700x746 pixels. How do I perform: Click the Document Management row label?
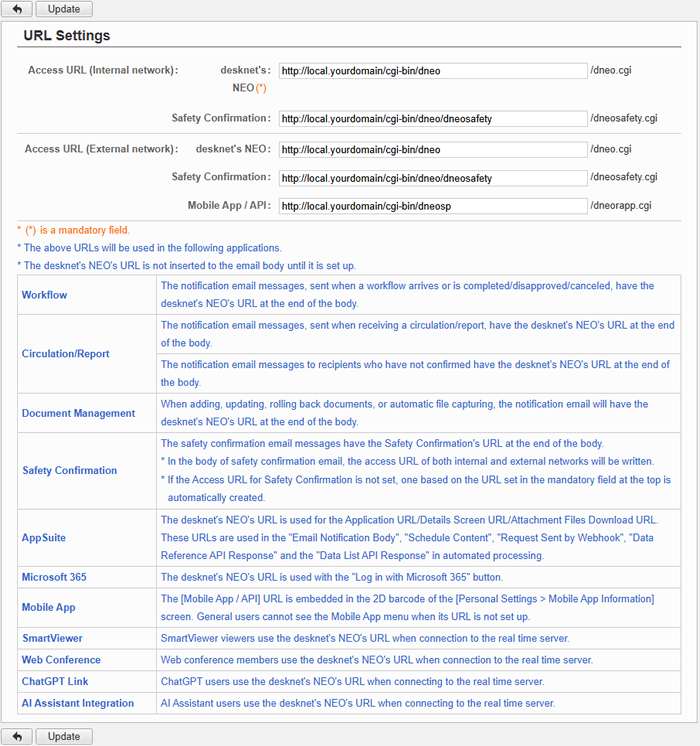point(78,413)
